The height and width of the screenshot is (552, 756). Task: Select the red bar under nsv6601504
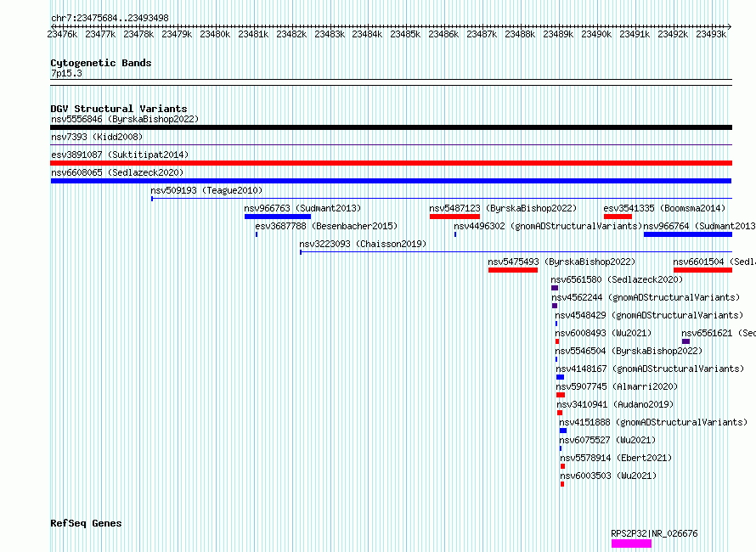(703, 270)
